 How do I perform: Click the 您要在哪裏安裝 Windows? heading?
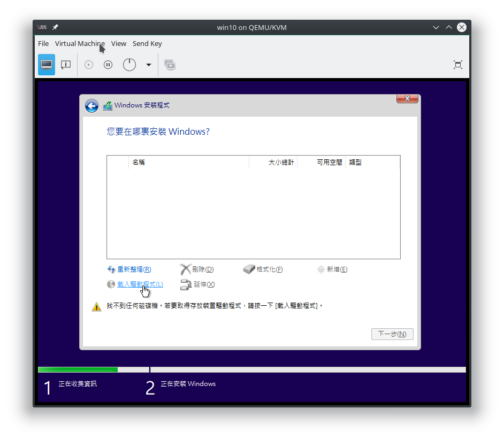pos(158,132)
